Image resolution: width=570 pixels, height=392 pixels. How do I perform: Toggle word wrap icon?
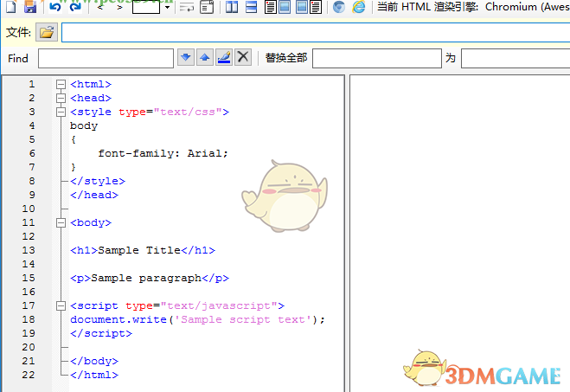click(x=187, y=7)
